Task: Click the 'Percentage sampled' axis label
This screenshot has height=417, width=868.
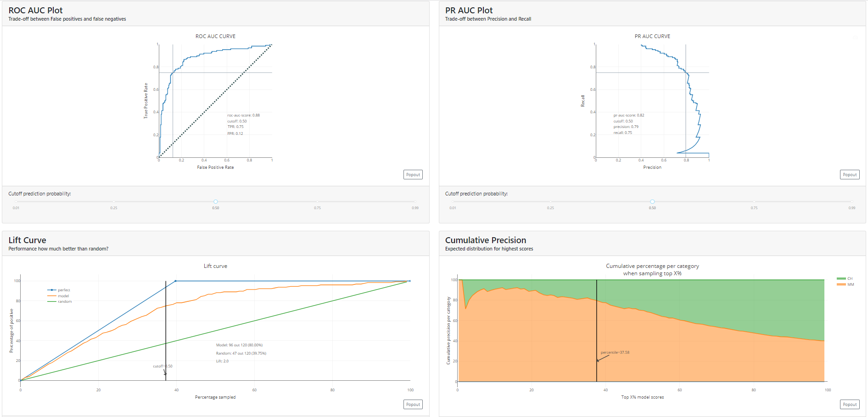Action: click(x=215, y=397)
